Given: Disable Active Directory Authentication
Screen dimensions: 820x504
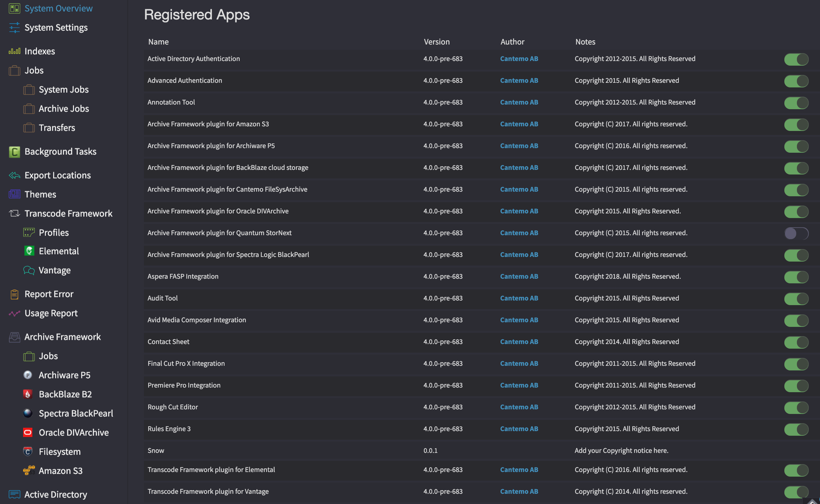Looking at the screenshot, I should pos(796,59).
